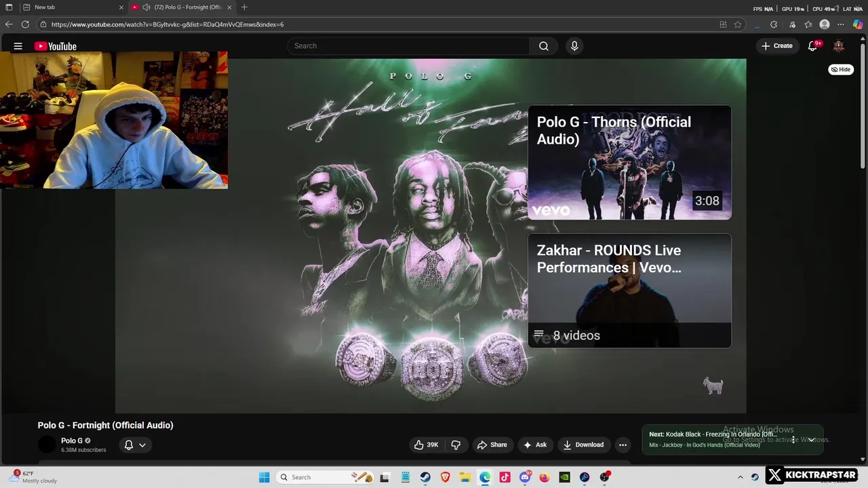Viewport: 868px width, 488px height.
Task: Close the Polo G Fortnight tab
Action: click(229, 7)
